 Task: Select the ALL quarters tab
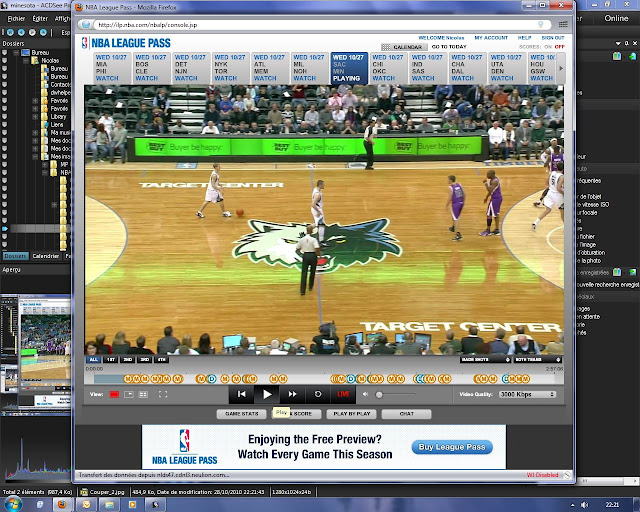pyautogui.click(x=94, y=360)
